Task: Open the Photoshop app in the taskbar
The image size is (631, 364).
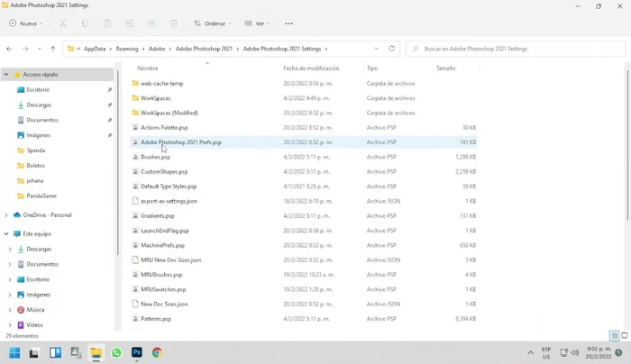Action: 137,353
